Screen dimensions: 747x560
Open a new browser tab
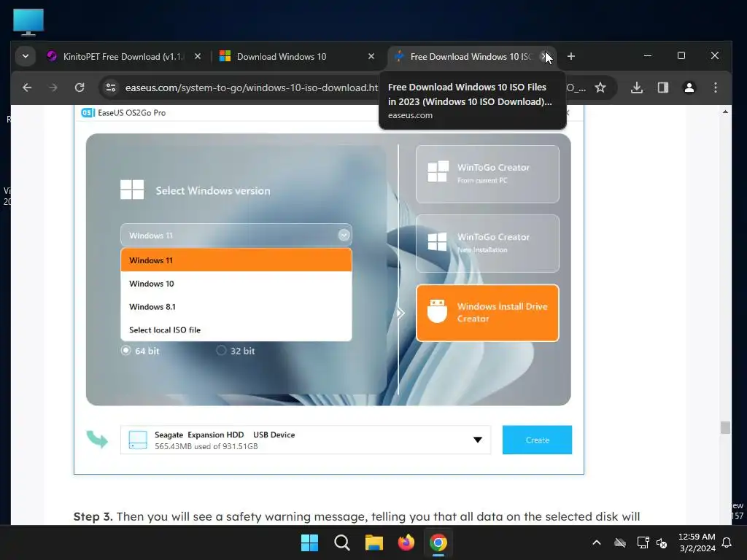click(570, 56)
